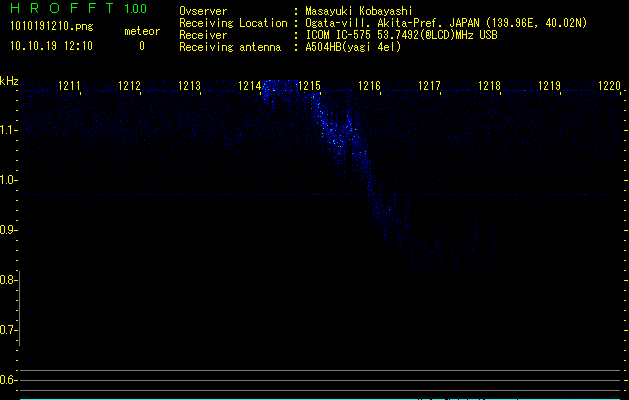Click the Receiver label
Viewport: 629px width, 400px height.
click(x=203, y=35)
